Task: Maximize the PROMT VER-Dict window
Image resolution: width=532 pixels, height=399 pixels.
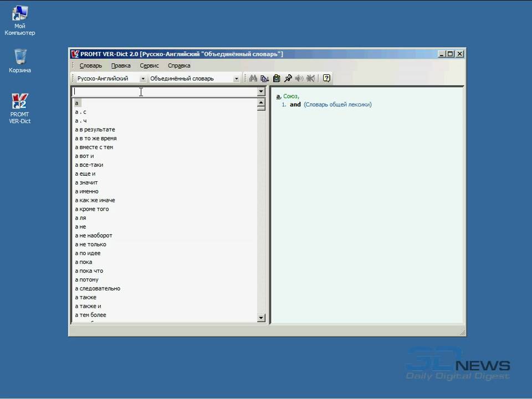Action: pos(450,54)
